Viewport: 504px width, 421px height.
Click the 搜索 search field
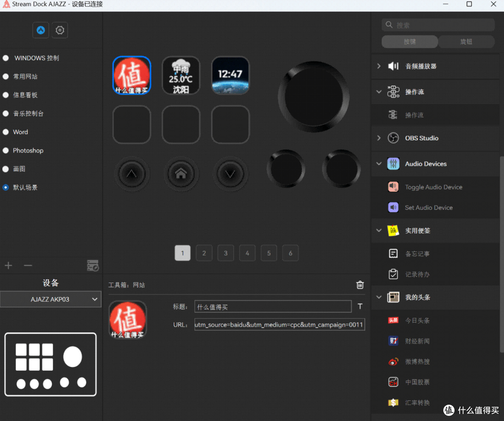point(438,25)
